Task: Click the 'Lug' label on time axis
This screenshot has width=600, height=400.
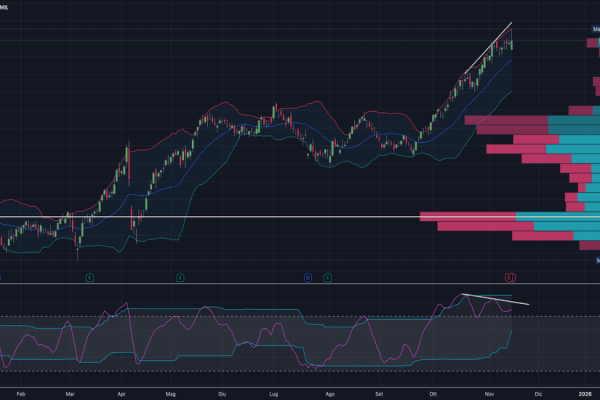Action: coord(274,394)
